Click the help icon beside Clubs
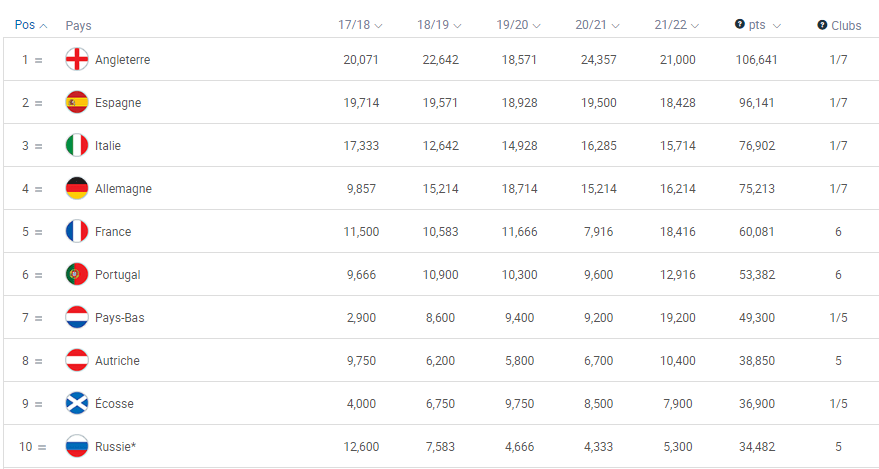 pos(822,25)
